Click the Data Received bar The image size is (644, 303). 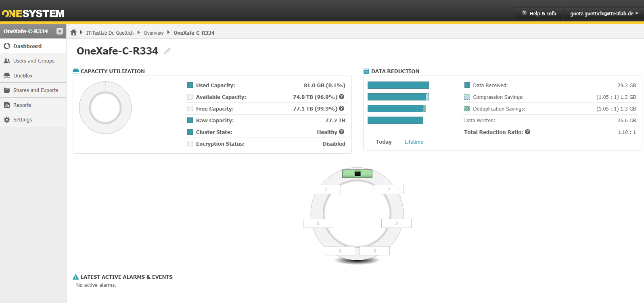(398, 85)
